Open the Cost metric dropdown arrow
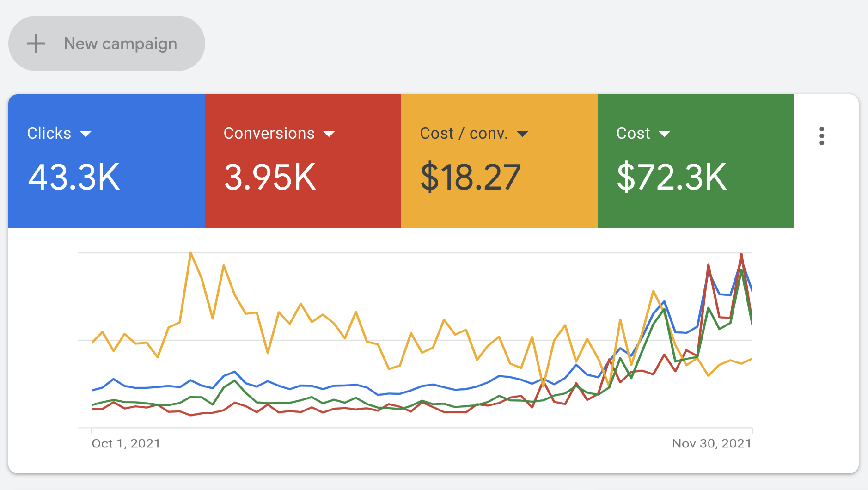The width and height of the screenshot is (868, 490). pos(664,134)
